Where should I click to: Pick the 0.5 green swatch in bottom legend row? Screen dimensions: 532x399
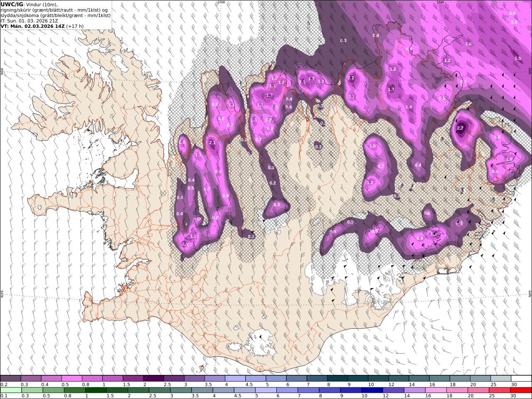tap(53, 390)
